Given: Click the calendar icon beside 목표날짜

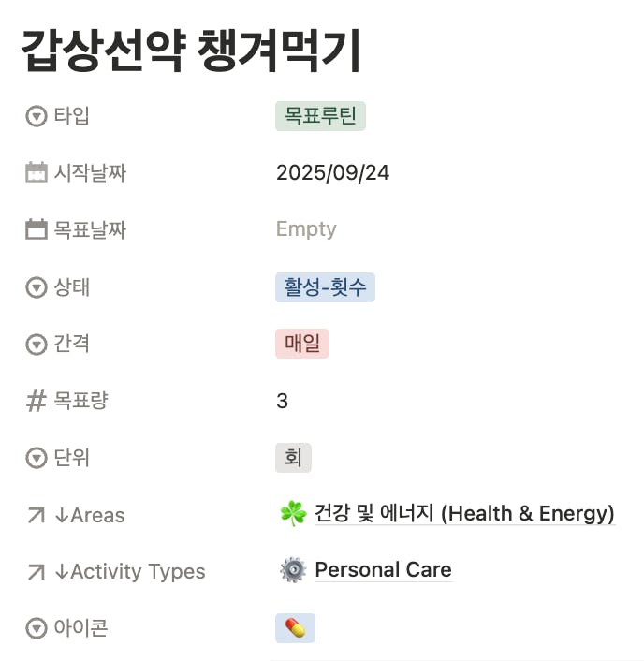Looking at the screenshot, I should pyautogui.click(x=37, y=229).
